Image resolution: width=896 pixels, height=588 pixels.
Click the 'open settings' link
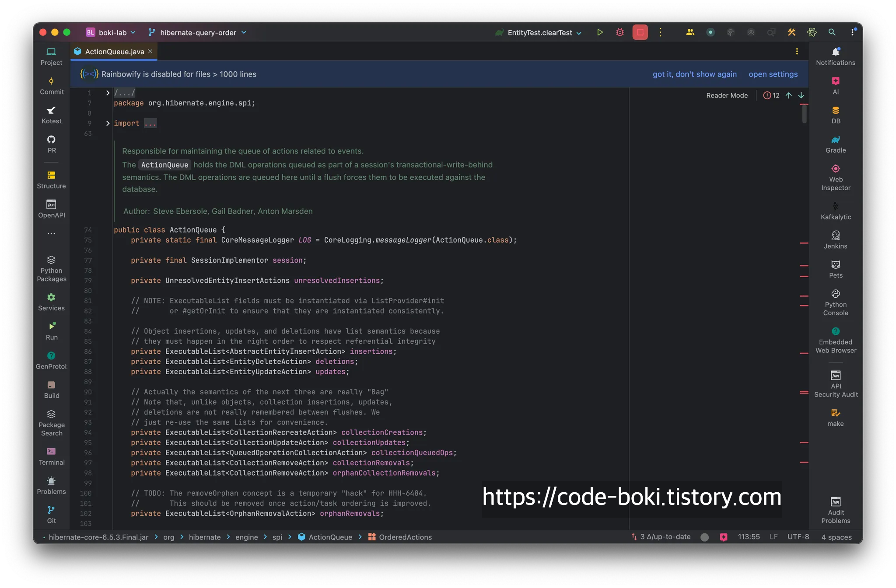coord(773,74)
